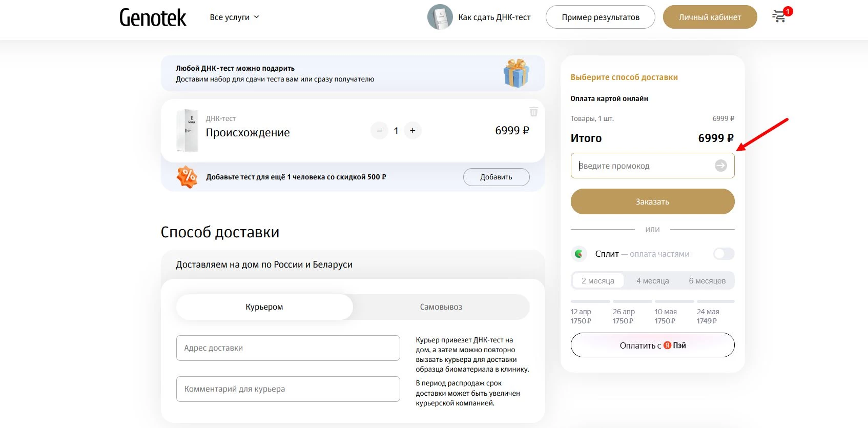Click the Genotek logo

(153, 17)
